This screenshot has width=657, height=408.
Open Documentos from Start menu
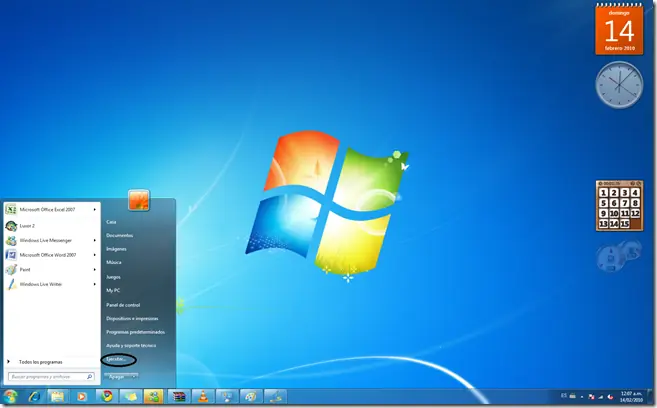click(x=119, y=235)
